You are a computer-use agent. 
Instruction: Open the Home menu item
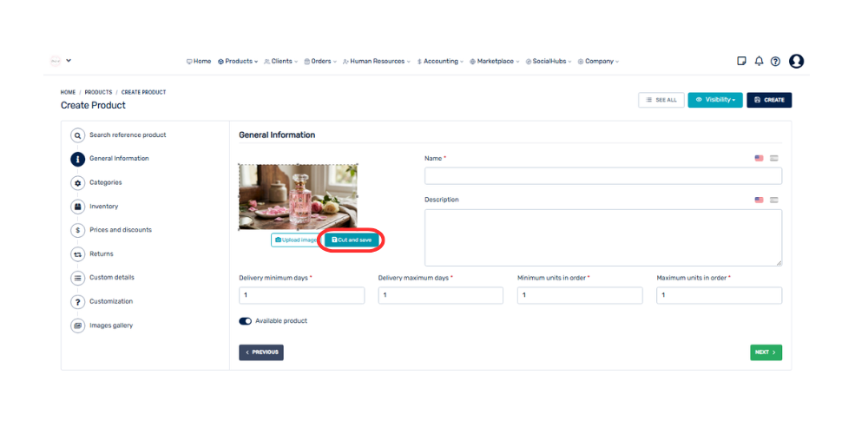[x=199, y=62]
